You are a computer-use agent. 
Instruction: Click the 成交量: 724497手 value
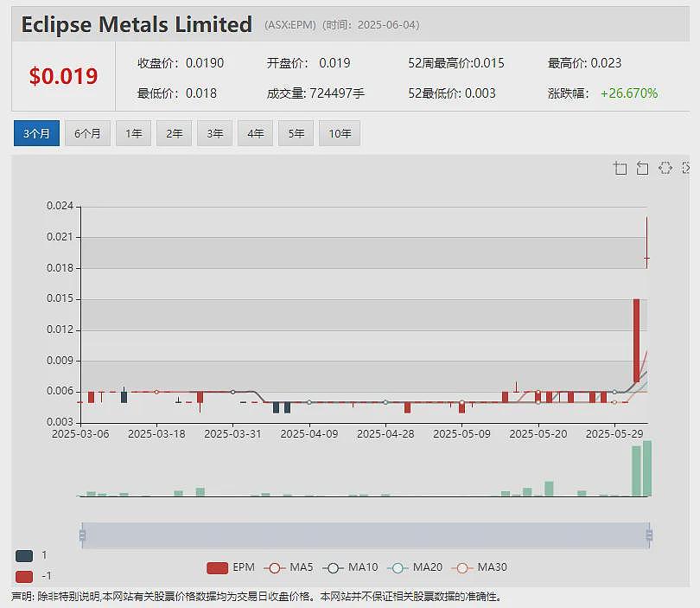315,93
